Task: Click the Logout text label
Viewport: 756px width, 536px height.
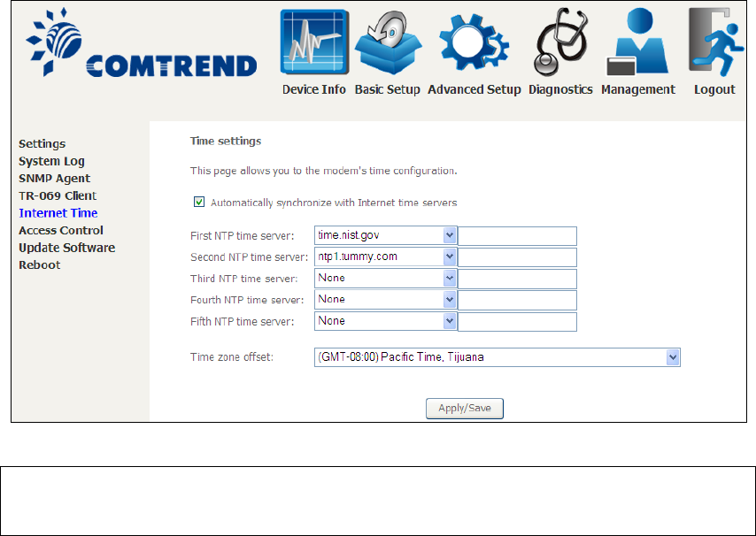Action: click(714, 89)
